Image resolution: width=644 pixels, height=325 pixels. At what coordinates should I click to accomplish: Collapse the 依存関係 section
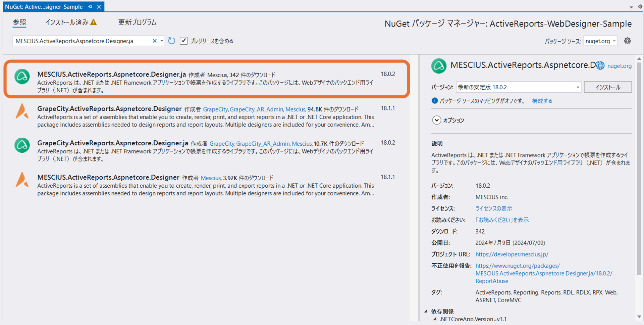(x=426, y=311)
